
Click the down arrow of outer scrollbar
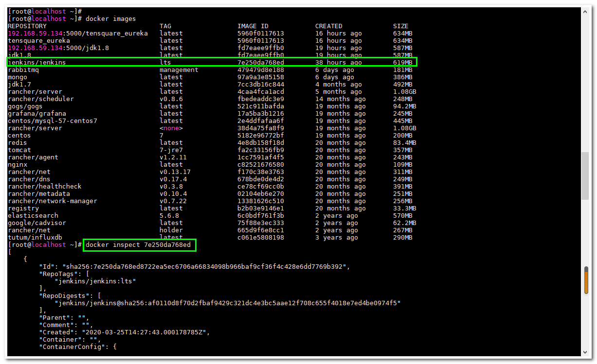585,352
